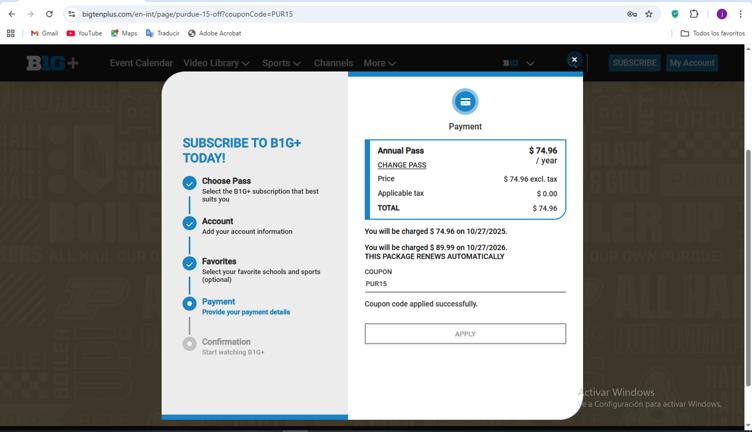Close the subscription dialog

point(574,60)
